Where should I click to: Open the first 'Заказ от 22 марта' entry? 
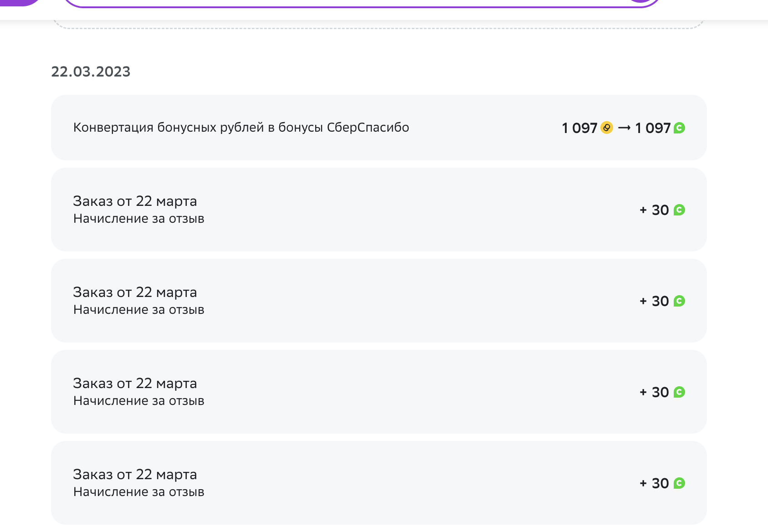point(379,210)
